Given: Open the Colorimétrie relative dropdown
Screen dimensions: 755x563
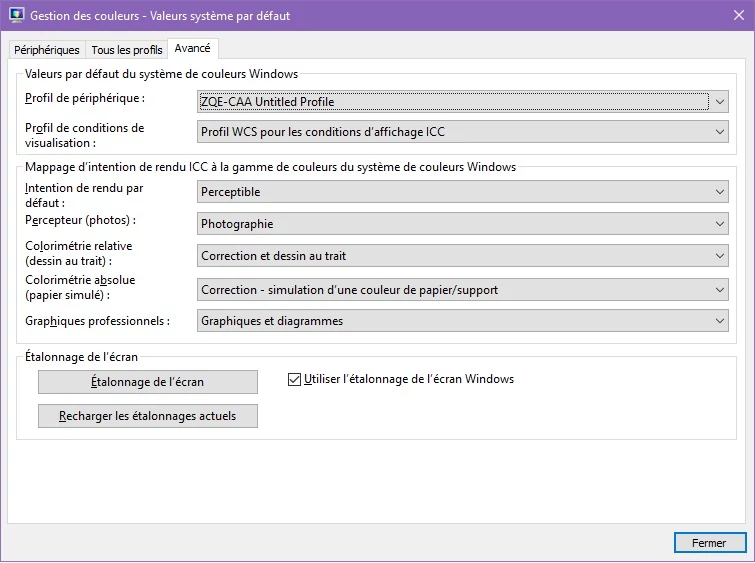Looking at the screenshot, I should point(463,256).
